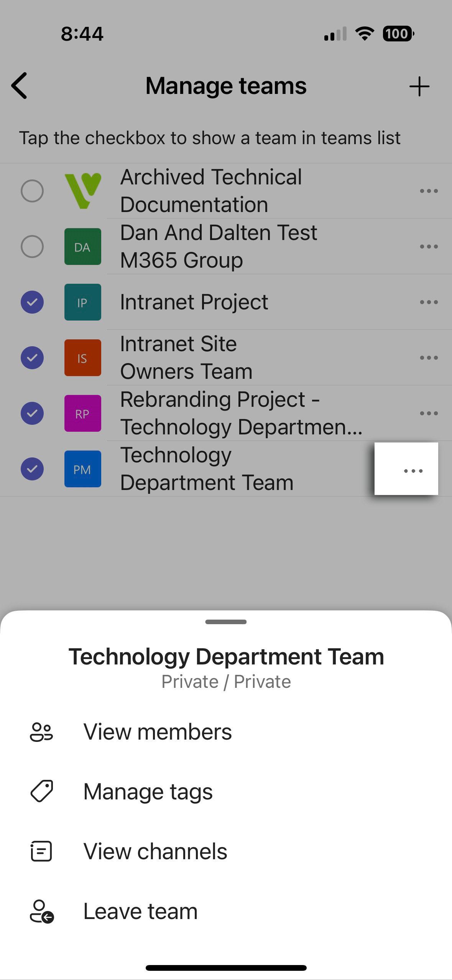Tap the Archived Technical Documentation team logo
Screen dimensions: 452x980
click(x=83, y=191)
